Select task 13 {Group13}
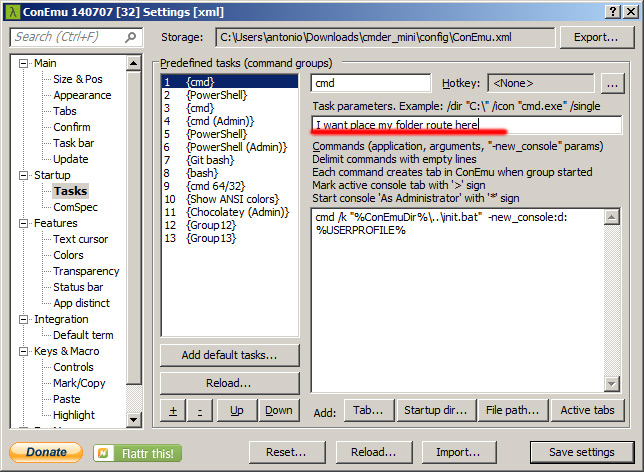 point(230,239)
